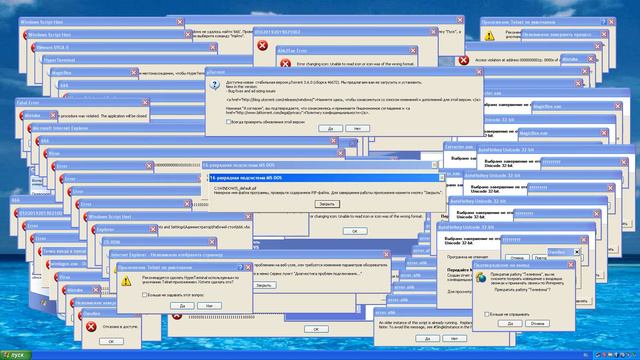Close the Ahk2Exe Error dialog
The width and height of the screenshot is (640, 360).
pos(413,51)
